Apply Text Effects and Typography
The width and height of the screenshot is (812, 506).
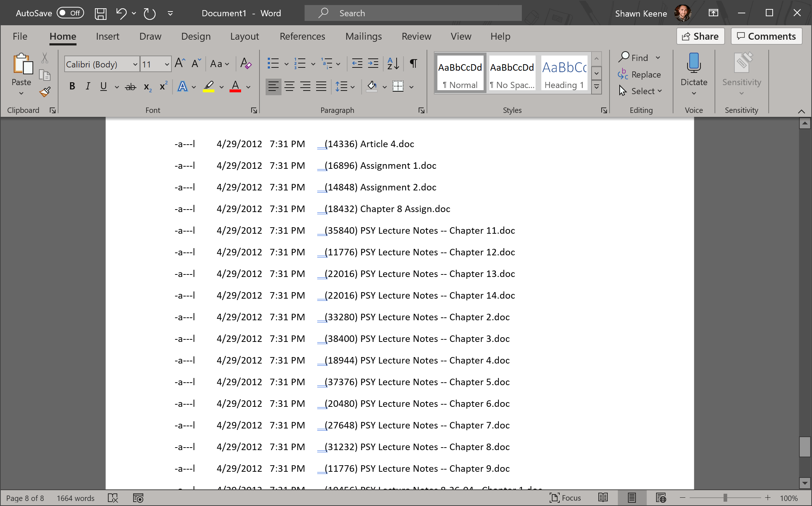pyautogui.click(x=183, y=87)
